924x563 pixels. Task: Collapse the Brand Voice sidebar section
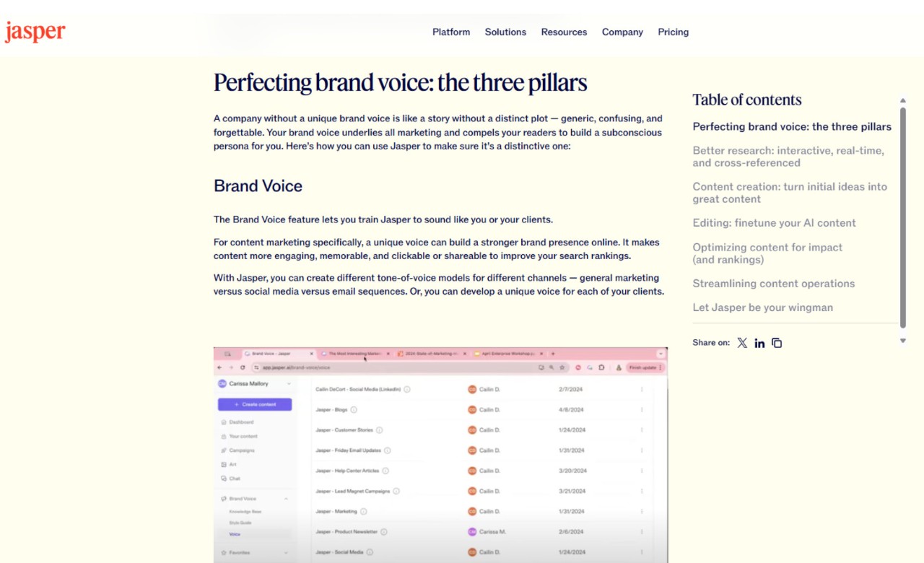[x=286, y=499]
